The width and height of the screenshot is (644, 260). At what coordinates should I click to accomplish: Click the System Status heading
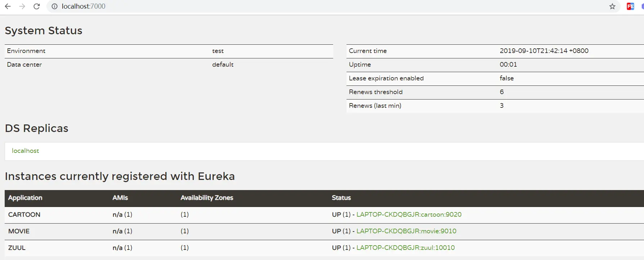coord(44,31)
